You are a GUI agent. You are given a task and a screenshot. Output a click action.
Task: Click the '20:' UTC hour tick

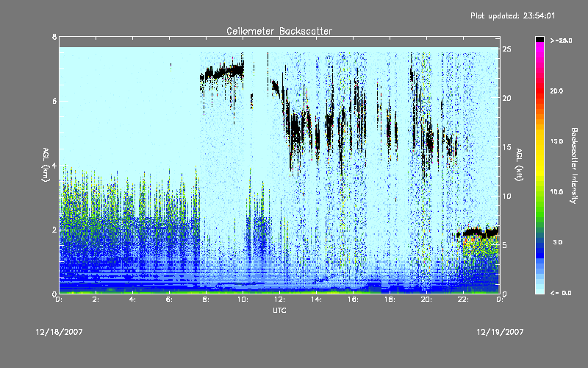(x=426, y=300)
